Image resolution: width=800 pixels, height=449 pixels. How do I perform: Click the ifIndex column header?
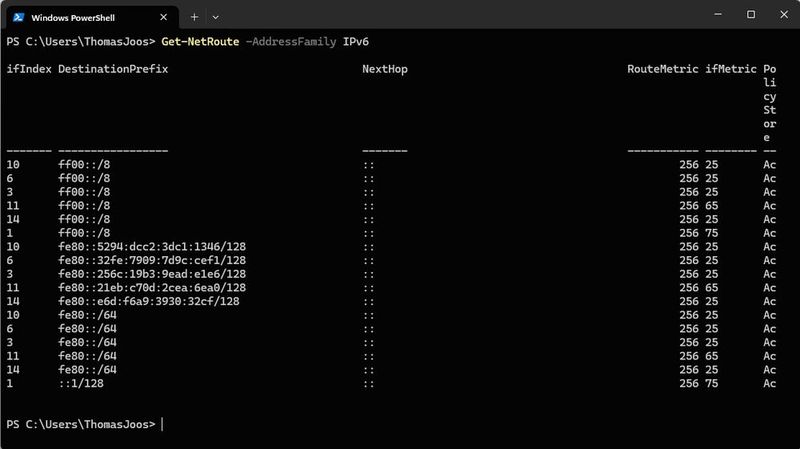click(29, 69)
